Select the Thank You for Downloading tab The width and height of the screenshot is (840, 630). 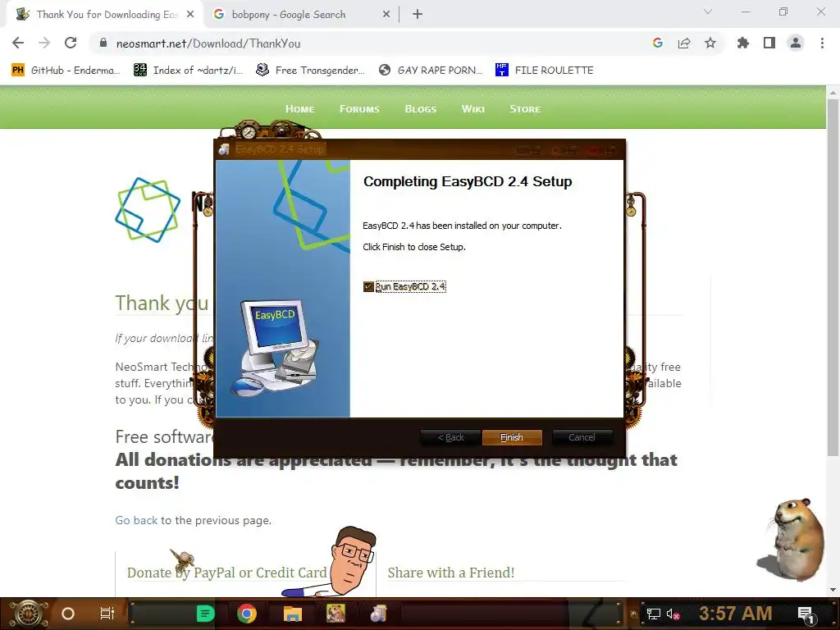(106, 15)
